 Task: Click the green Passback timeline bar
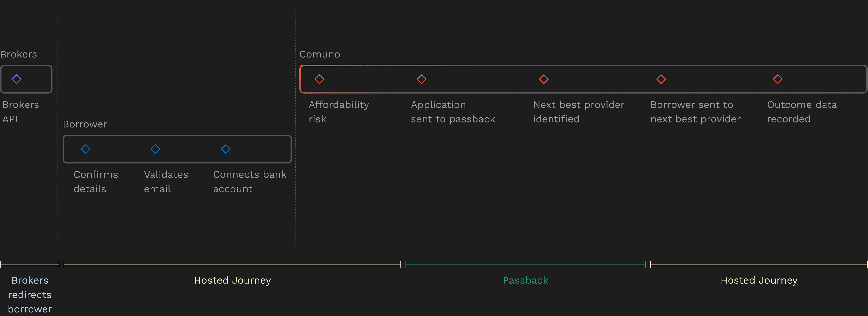coord(525,265)
